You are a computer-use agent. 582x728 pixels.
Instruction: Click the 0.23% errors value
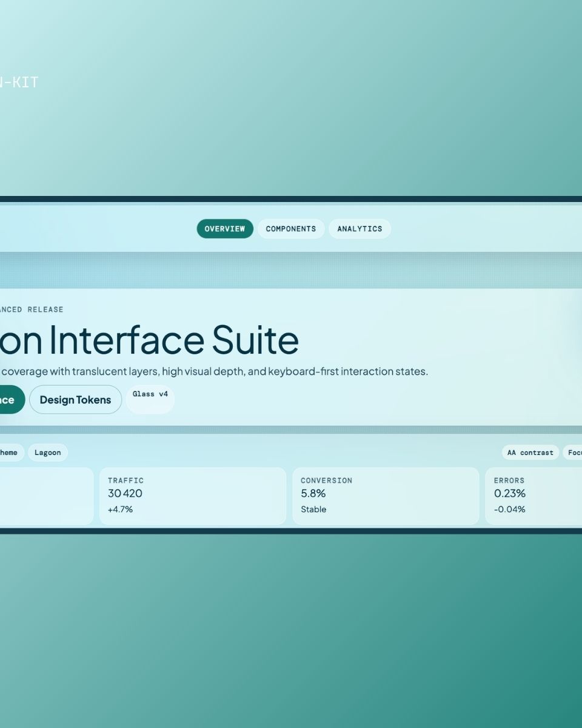(510, 493)
